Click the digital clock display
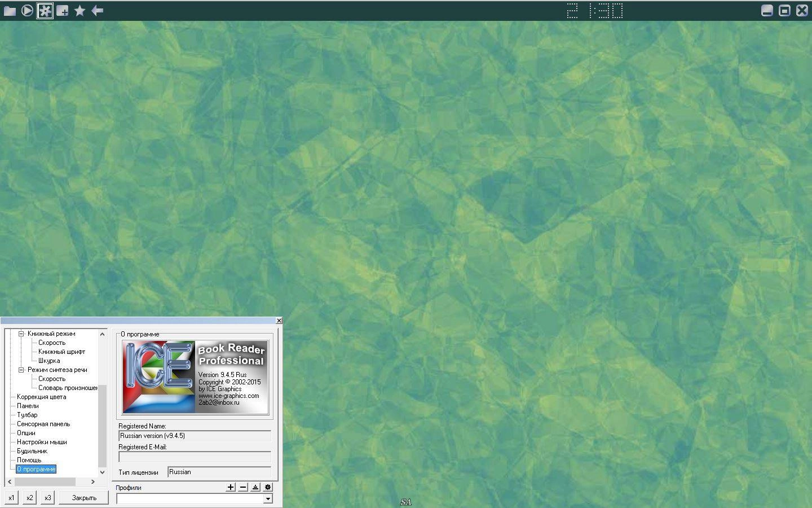This screenshot has width=812, height=508. (x=594, y=11)
